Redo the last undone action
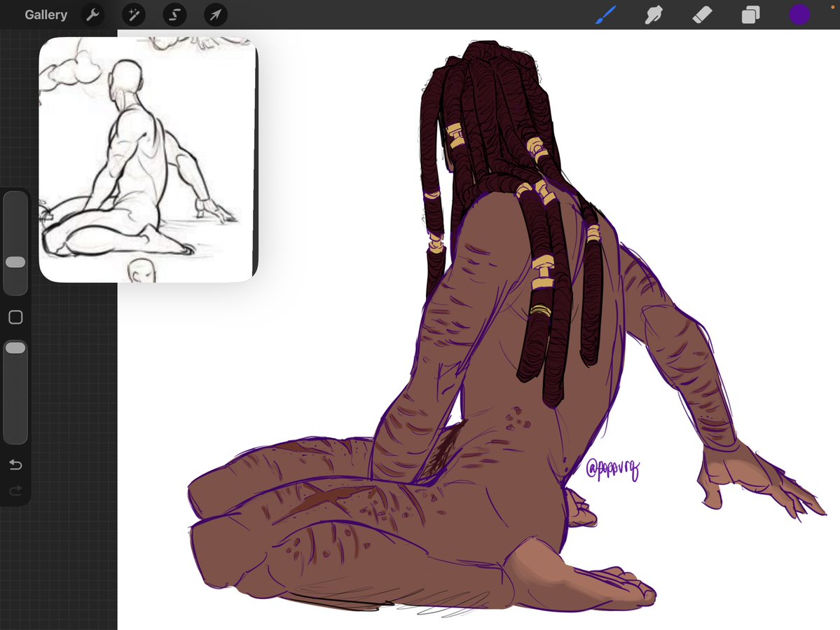Viewport: 840px width, 630px height. point(15,490)
